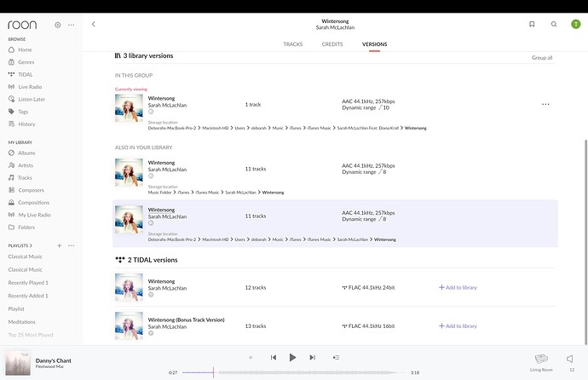
Task: Open more options for 1 track version
Action: pyautogui.click(x=545, y=104)
